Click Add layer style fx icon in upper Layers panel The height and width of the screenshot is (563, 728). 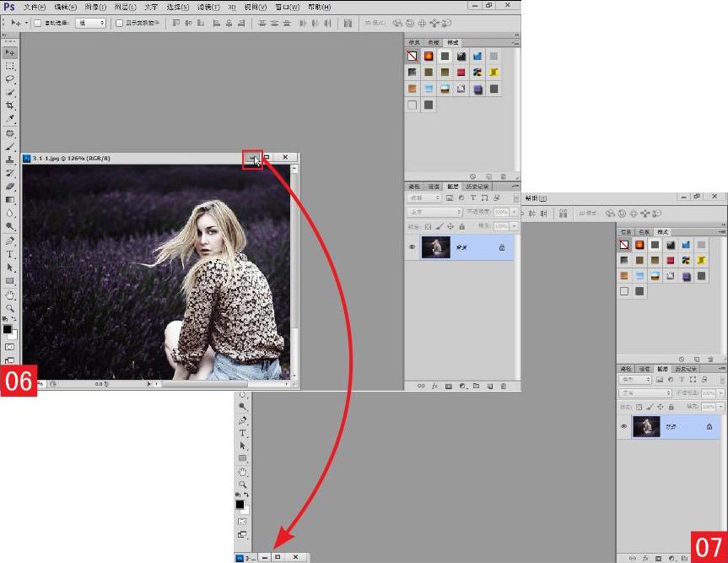point(434,386)
